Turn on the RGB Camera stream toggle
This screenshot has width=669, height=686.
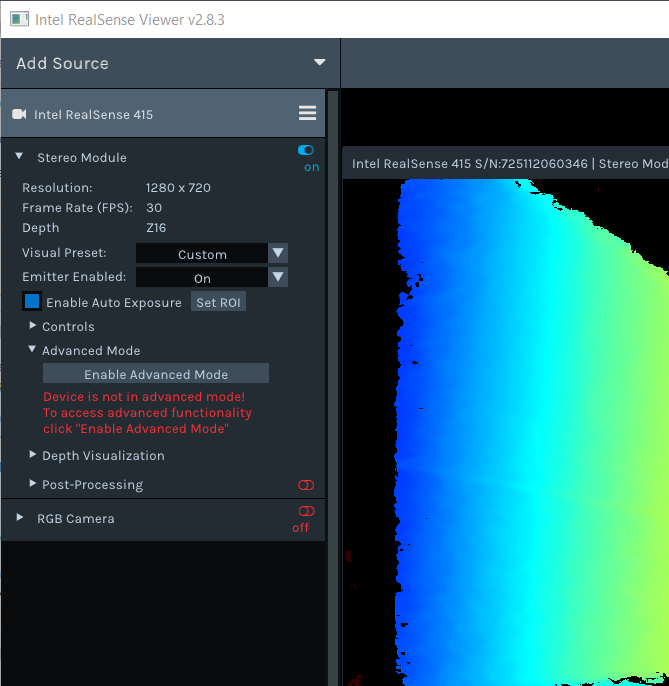[x=306, y=511]
